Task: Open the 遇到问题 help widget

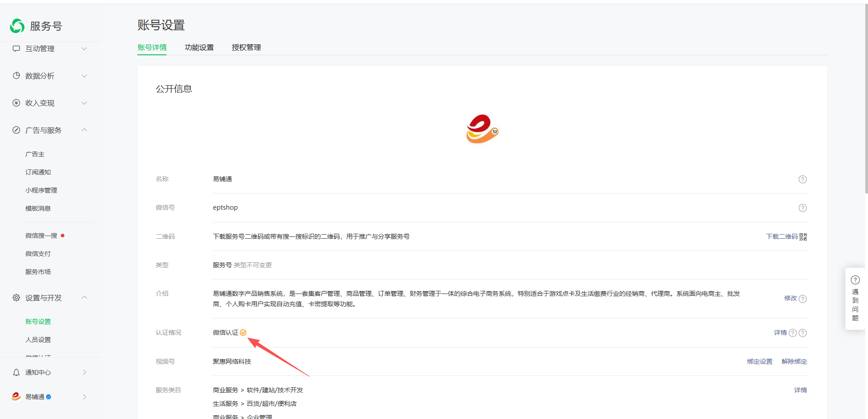Action: (855, 298)
